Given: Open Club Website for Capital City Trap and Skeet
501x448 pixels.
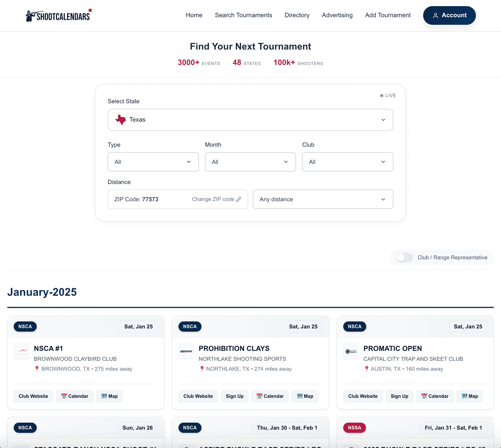Looking at the screenshot, I should [x=363, y=396].
